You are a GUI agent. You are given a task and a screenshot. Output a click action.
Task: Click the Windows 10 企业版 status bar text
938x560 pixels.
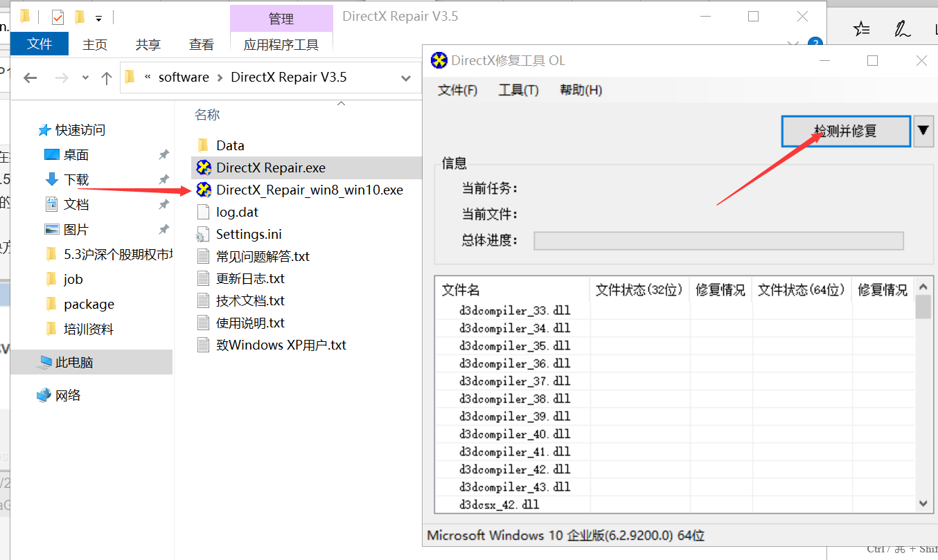[x=566, y=535]
